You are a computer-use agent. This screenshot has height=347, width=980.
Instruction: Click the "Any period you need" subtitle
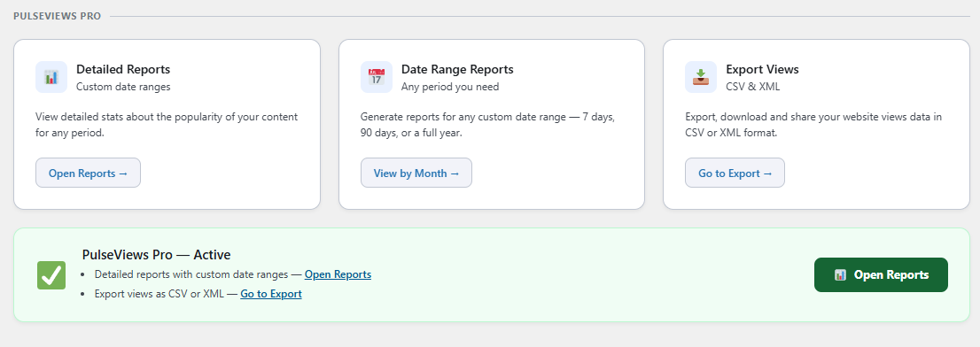450,87
